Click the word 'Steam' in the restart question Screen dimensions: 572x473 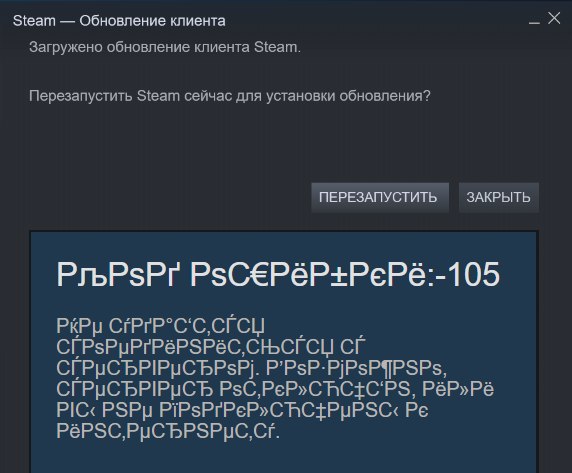[x=158, y=96]
